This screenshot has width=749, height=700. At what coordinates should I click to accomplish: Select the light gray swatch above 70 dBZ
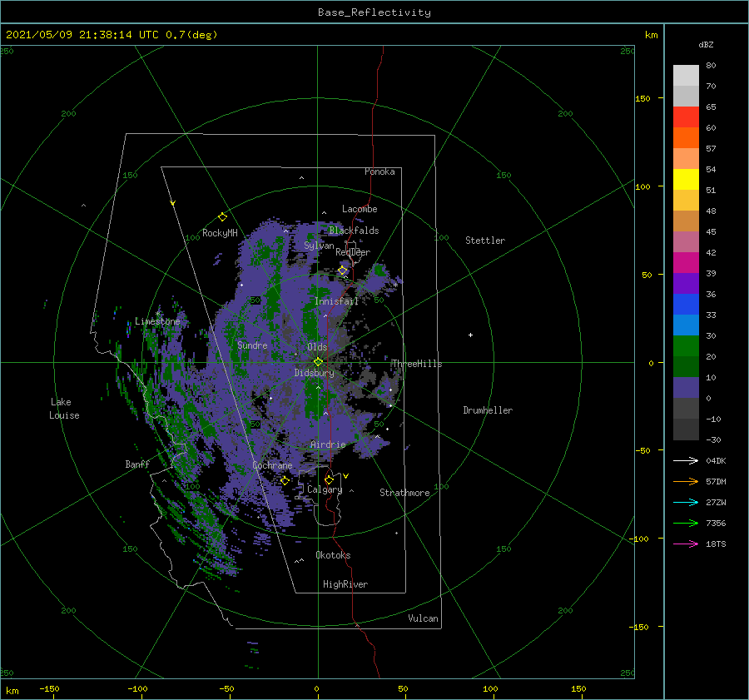686,76
